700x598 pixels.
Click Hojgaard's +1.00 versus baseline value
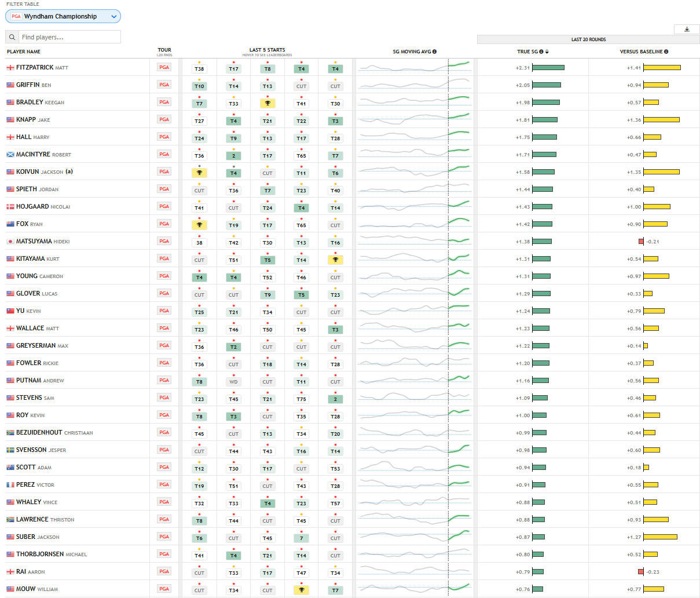pyautogui.click(x=634, y=207)
